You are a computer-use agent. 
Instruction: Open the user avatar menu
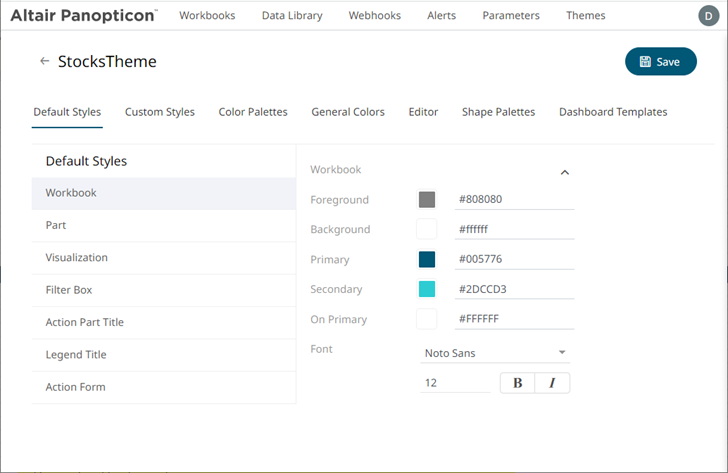click(x=707, y=16)
